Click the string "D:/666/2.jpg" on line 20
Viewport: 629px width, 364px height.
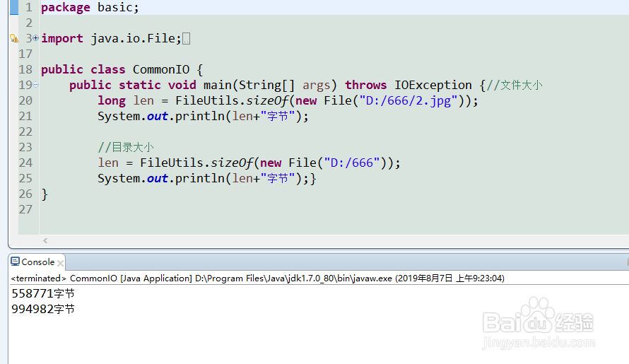pyautogui.click(x=408, y=101)
